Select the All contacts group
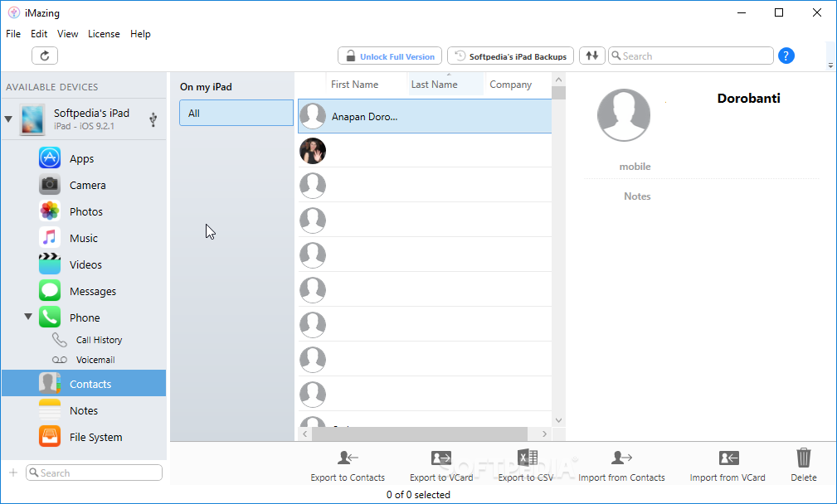 pos(236,113)
